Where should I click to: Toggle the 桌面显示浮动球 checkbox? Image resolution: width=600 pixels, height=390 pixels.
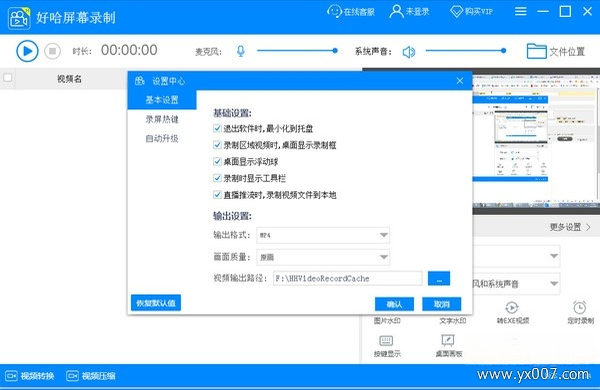click(217, 162)
